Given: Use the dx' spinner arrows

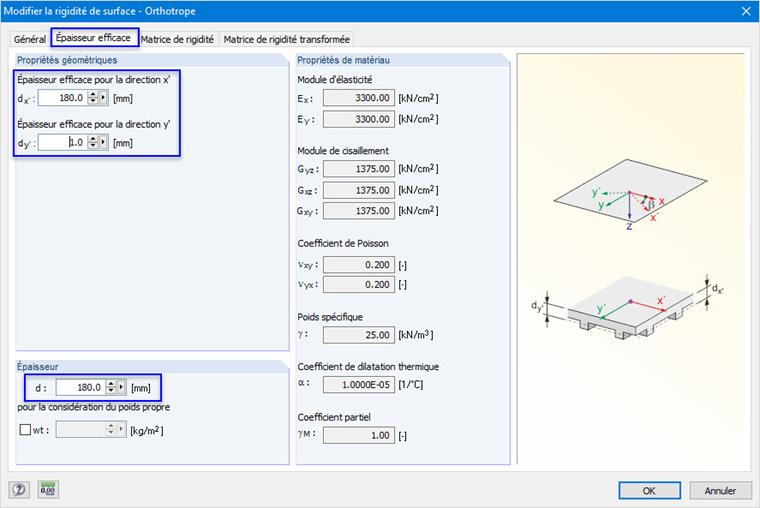Looking at the screenshot, I should pos(93,98).
